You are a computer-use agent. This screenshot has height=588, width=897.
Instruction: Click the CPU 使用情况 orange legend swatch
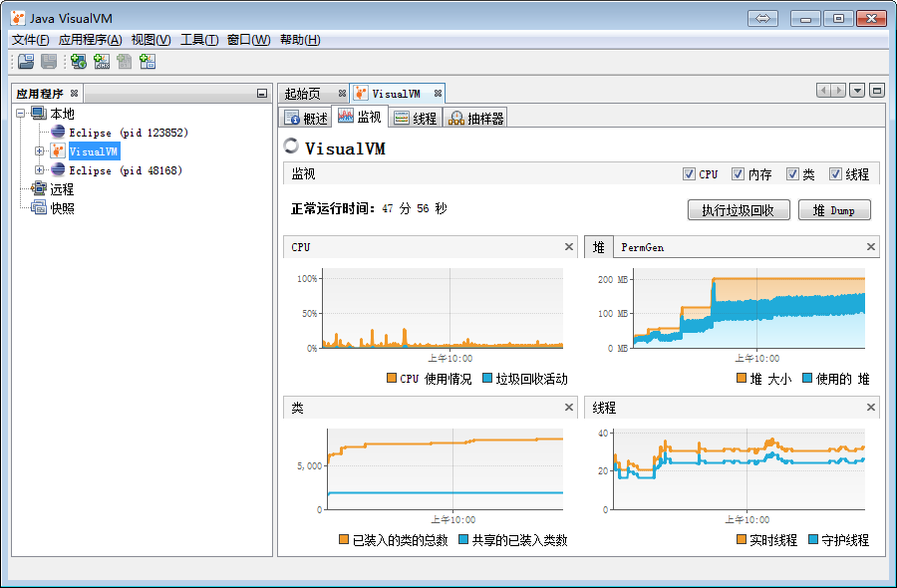(392, 378)
